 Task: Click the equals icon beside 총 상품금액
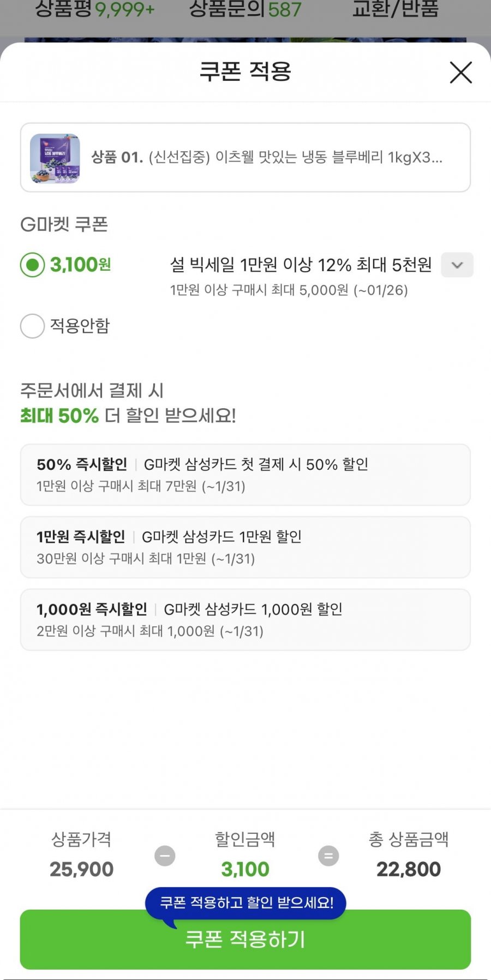[x=328, y=856]
